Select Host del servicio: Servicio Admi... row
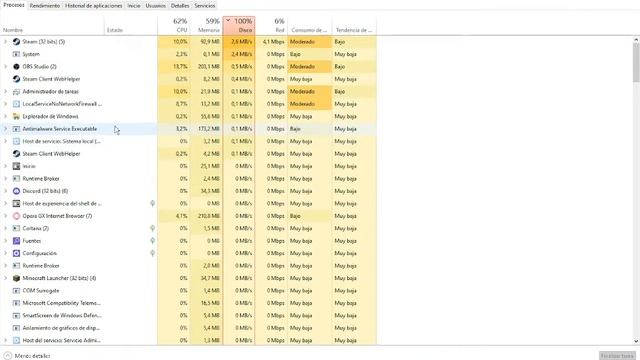The width and height of the screenshot is (640, 360). [188, 340]
